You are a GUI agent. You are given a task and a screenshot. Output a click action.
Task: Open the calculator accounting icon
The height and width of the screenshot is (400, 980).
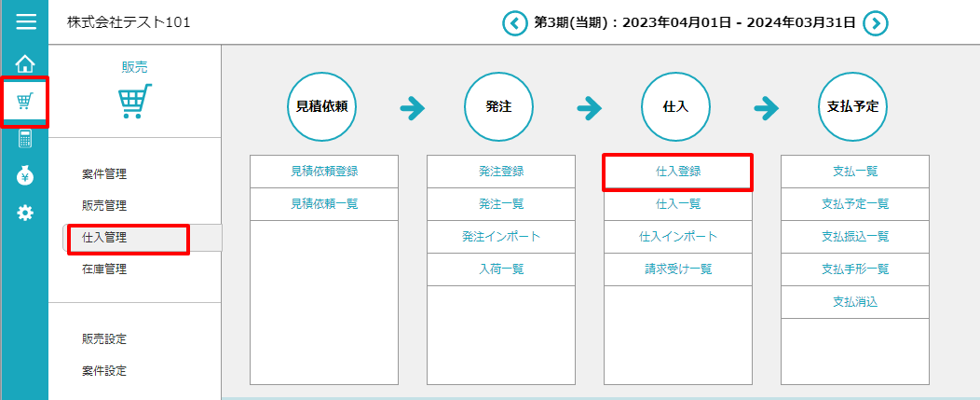(25, 139)
